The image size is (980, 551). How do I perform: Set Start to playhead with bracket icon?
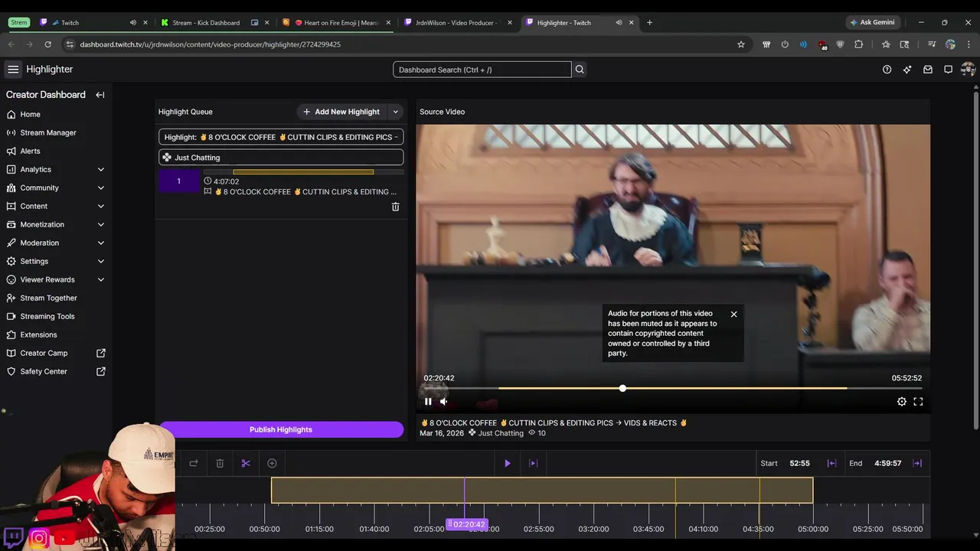click(831, 463)
